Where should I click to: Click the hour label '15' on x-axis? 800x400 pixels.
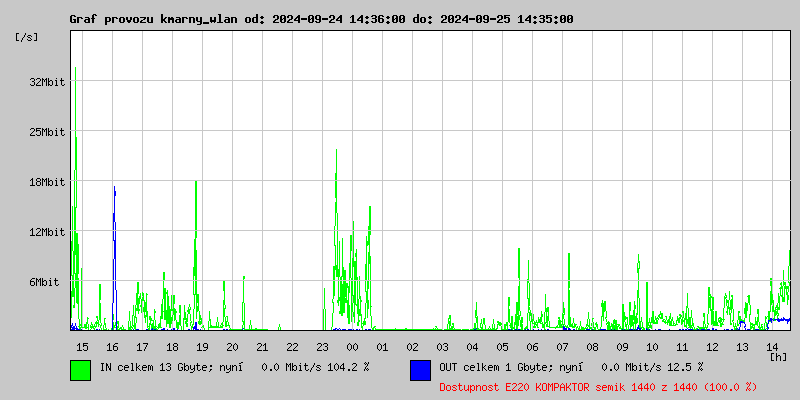82,347
